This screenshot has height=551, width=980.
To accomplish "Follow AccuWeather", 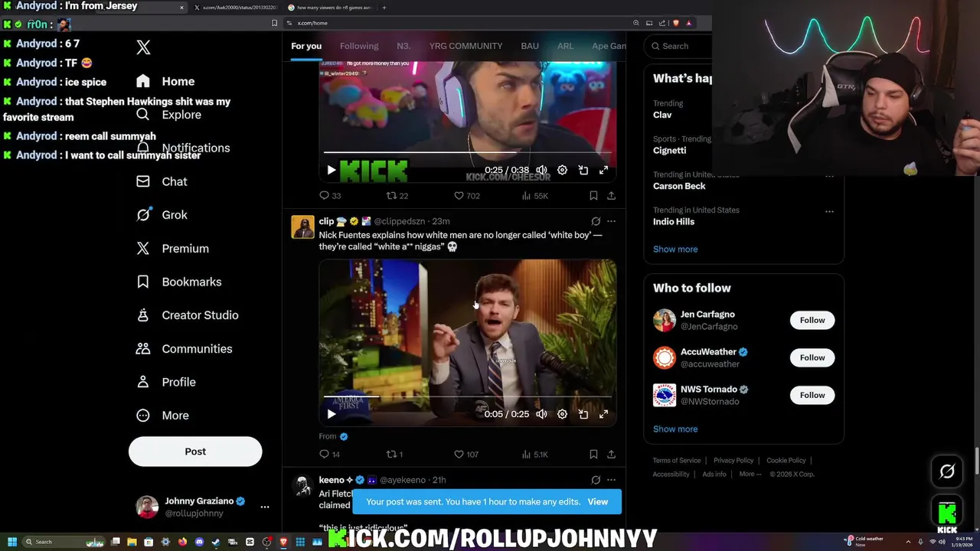I will (x=812, y=357).
